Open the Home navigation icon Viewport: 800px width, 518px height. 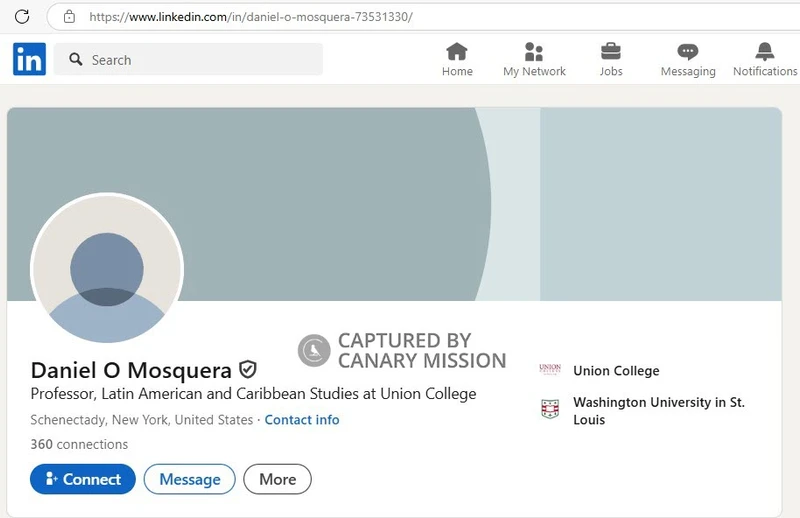[457, 52]
